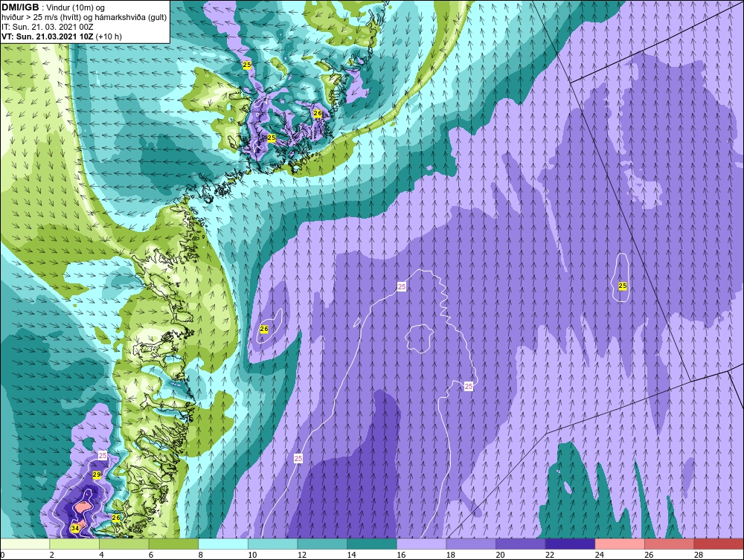Click the legend scale number 14
Screen dimensions: 744x560
pos(351,555)
